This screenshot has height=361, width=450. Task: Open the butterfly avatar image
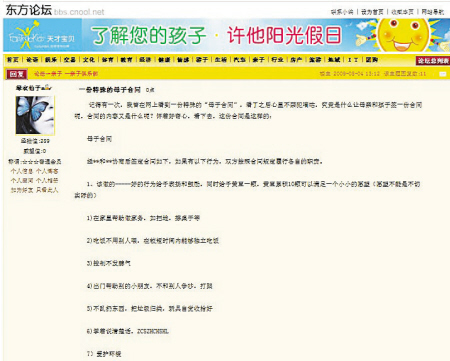coord(35,115)
